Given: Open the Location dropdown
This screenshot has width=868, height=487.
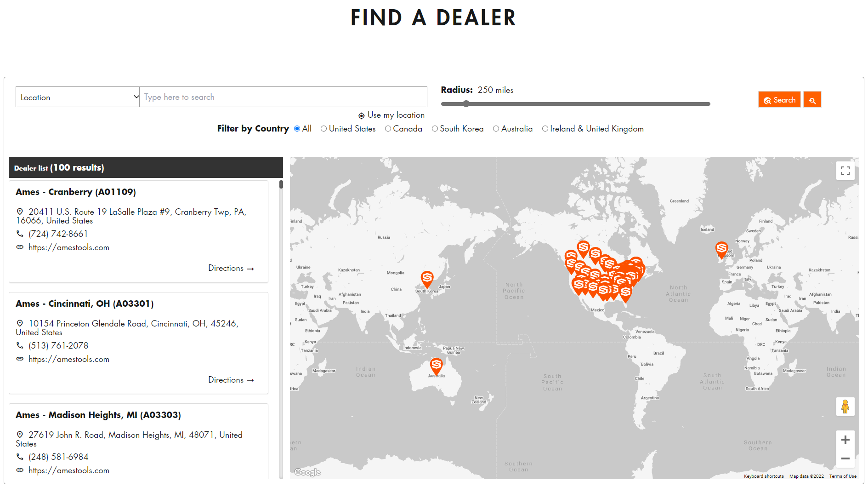Looking at the screenshot, I should pyautogui.click(x=78, y=97).
